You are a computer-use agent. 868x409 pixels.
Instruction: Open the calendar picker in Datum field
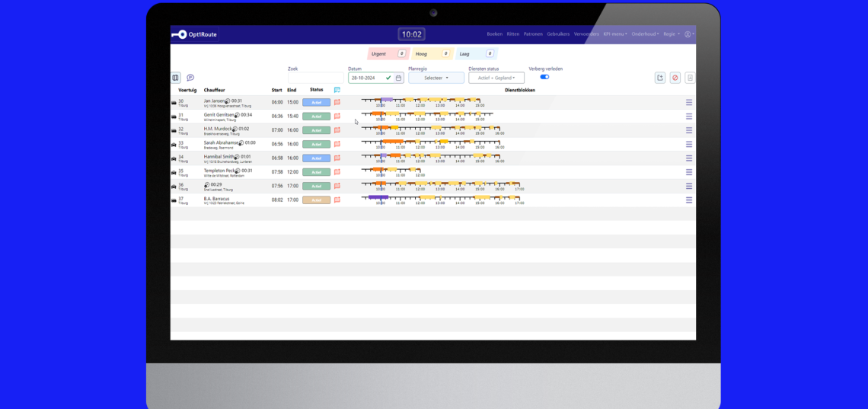(x=398, y=78)
